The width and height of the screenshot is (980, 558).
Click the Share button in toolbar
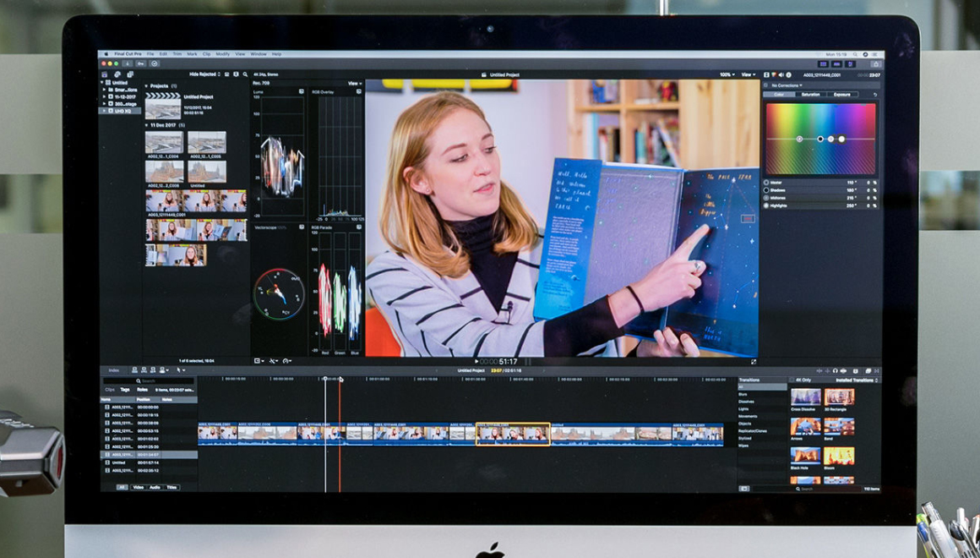click(875, 63)
